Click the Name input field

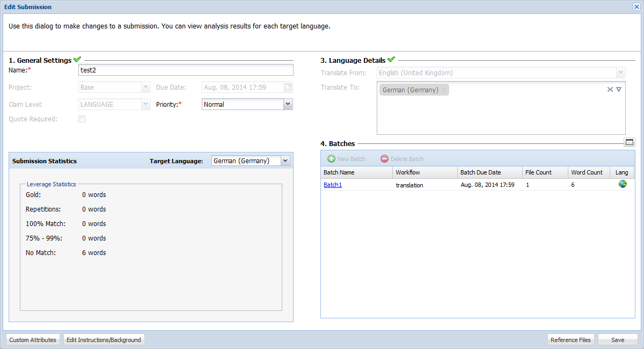[186, 70]
